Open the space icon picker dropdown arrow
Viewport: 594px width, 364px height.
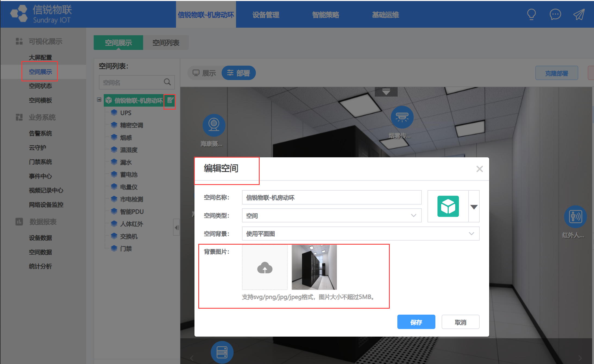(x=474, y=207)
